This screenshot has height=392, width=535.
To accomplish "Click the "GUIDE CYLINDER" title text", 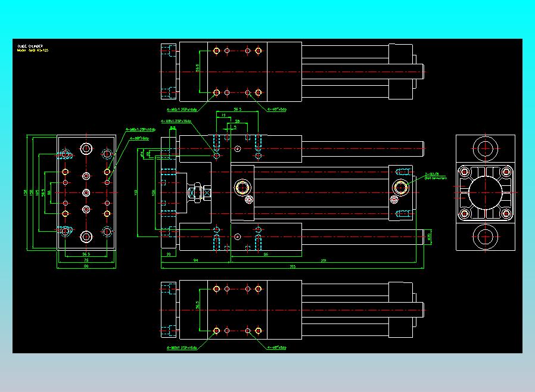I will pos(30,46).
